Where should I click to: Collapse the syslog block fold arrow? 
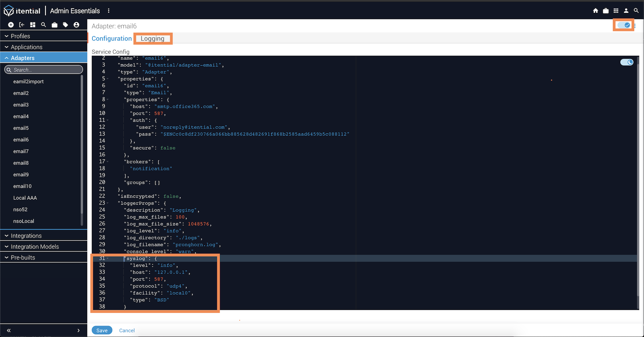[108, 258]
